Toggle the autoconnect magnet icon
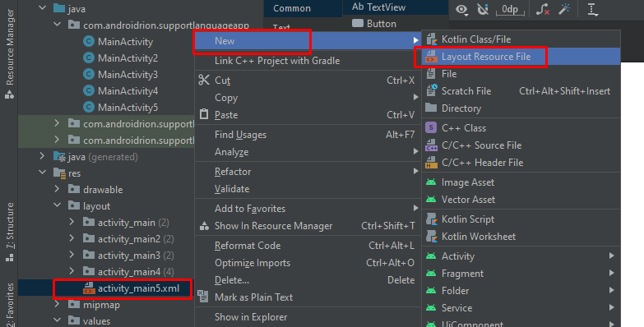The image size is (644, 327). click(483, 9)
